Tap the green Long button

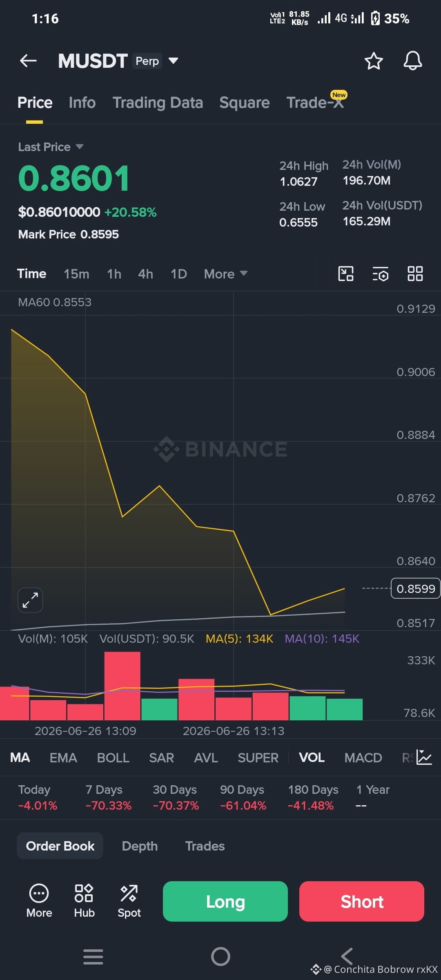tap(225, 901)
